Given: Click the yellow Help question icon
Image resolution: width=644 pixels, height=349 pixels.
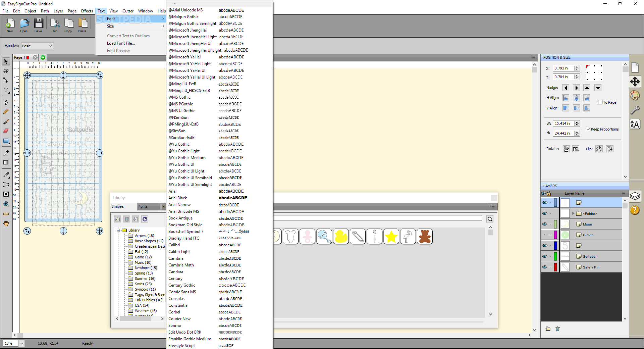Looking at the screenshot, I should pyautogui.click(x=635, y=210).
